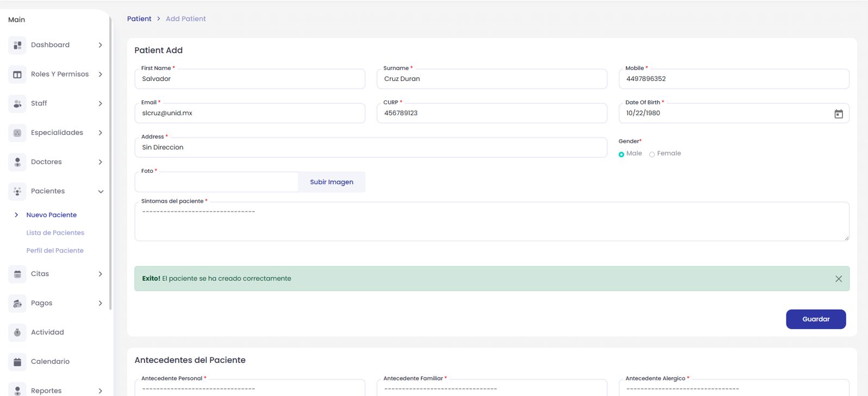Select the Male gender radio button
The height and width of the screenshot is (396, 868).
point(621,154)
